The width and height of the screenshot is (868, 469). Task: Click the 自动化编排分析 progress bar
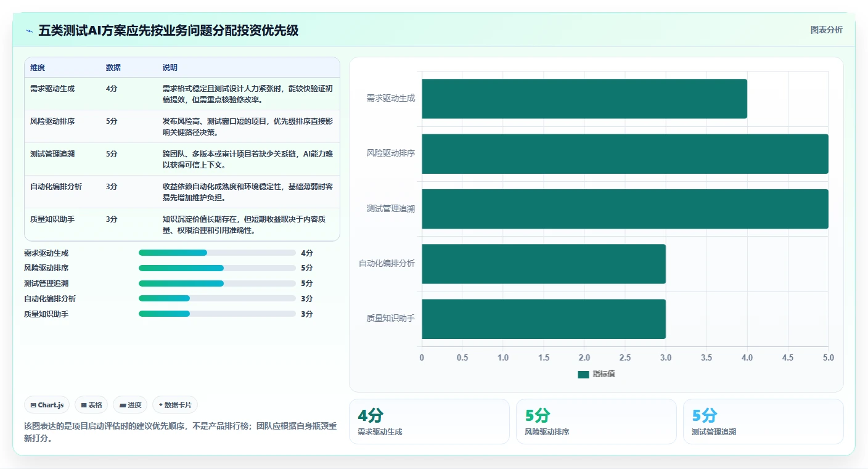(x=217, y=298)
